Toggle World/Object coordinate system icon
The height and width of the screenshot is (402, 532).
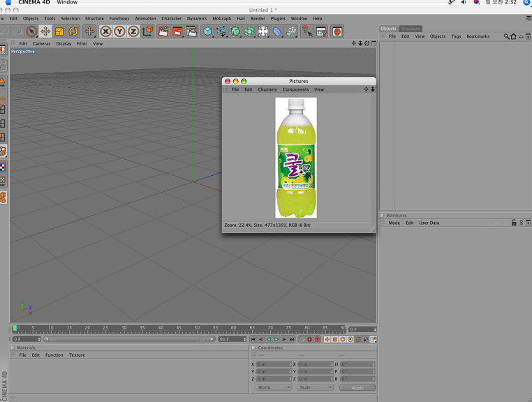[147, 31]
